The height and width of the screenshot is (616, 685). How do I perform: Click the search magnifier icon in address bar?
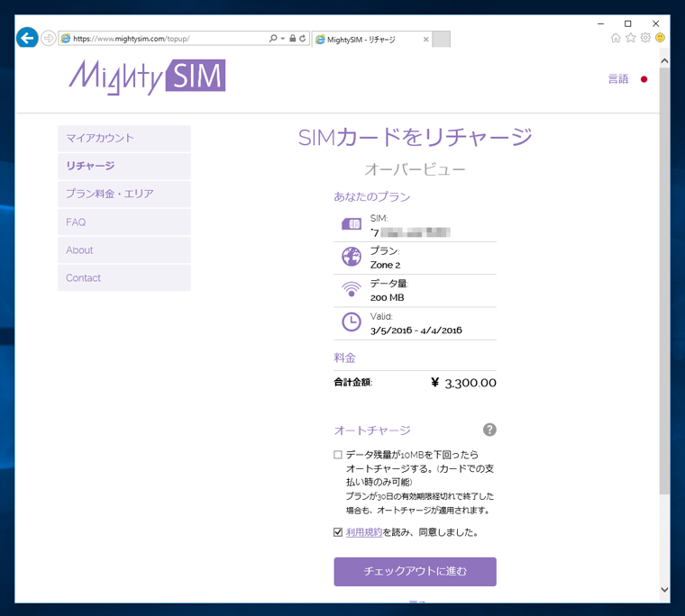click(273, 39)
